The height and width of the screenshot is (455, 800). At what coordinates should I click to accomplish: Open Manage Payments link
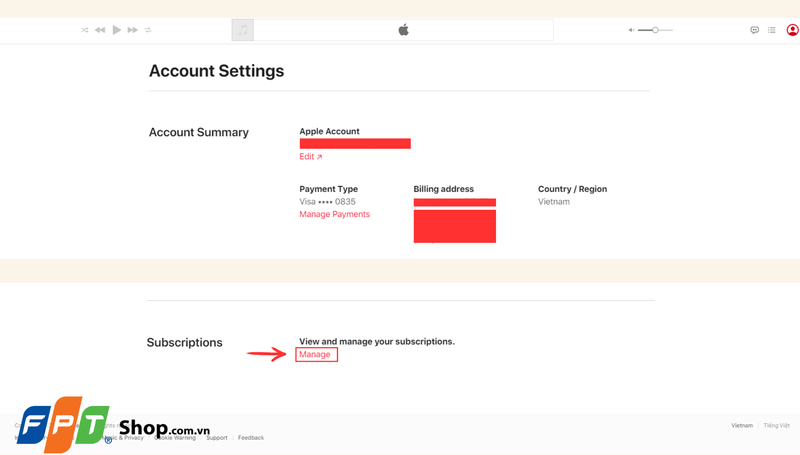[x=334, y=214]
